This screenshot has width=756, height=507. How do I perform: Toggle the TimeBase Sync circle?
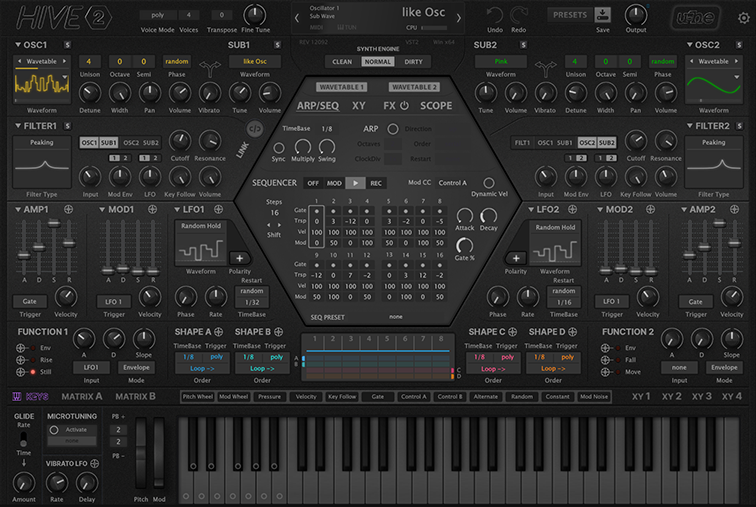point(278,147)
